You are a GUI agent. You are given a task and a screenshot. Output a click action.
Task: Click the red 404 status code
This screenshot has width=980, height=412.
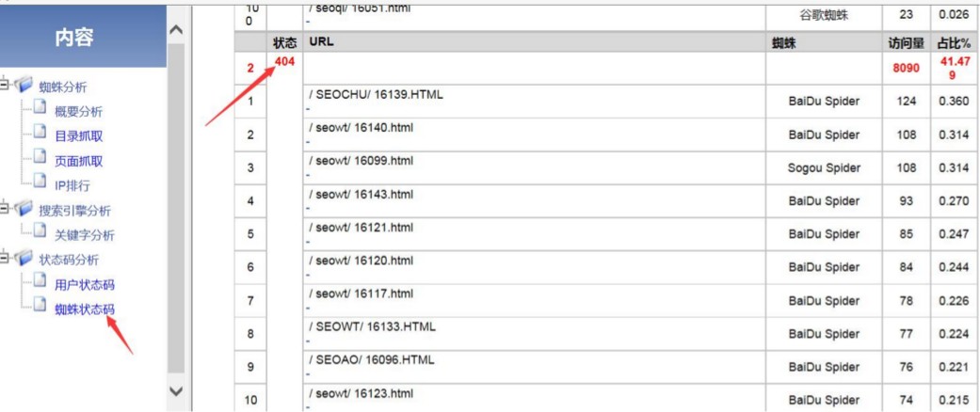click(x=284, y=61)
